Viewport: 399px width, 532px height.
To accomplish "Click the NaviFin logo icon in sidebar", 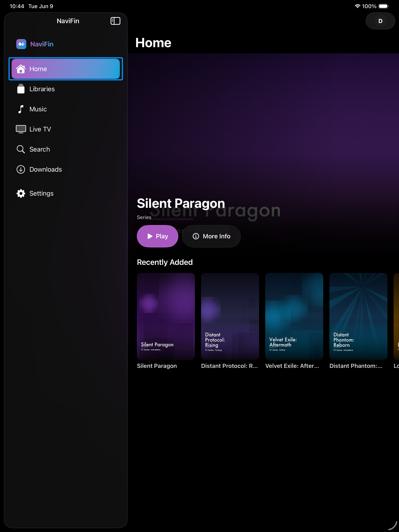I will coord(21,44).
